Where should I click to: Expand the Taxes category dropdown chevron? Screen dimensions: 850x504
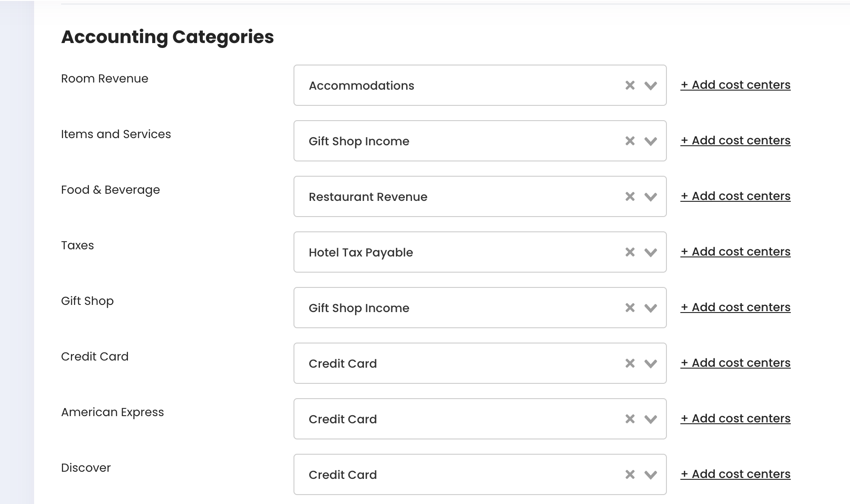click(650, 252)
